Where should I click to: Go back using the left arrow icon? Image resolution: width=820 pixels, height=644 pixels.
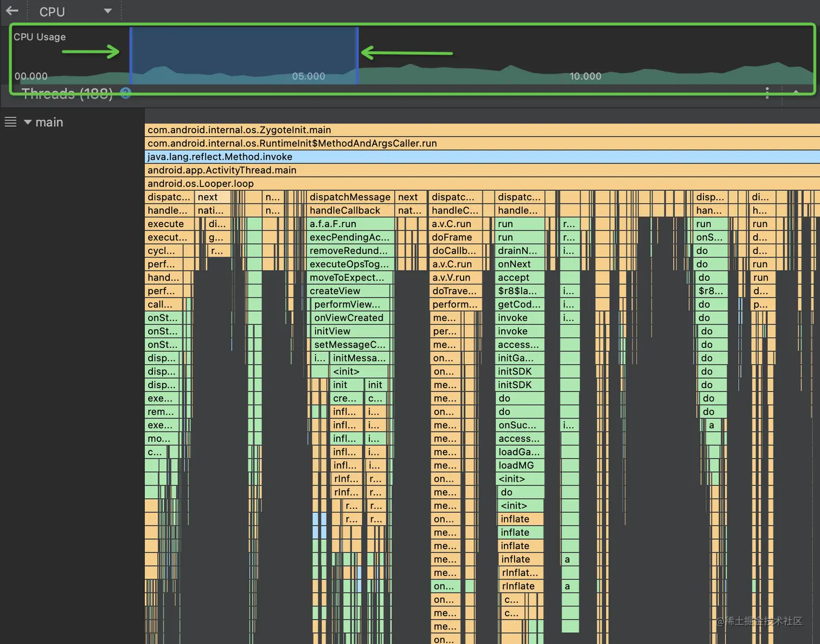click(12, 11)
